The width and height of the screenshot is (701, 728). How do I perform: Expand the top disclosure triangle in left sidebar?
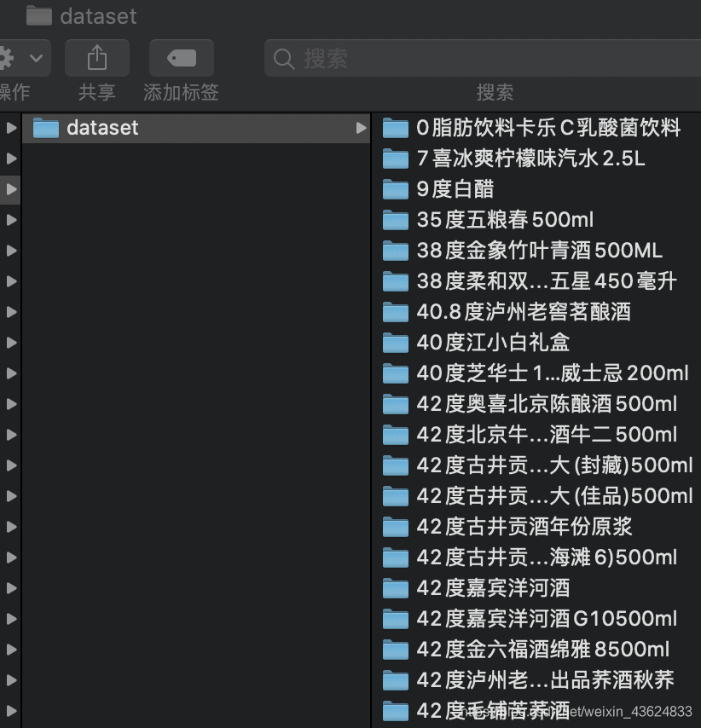(x=10, y=128)
